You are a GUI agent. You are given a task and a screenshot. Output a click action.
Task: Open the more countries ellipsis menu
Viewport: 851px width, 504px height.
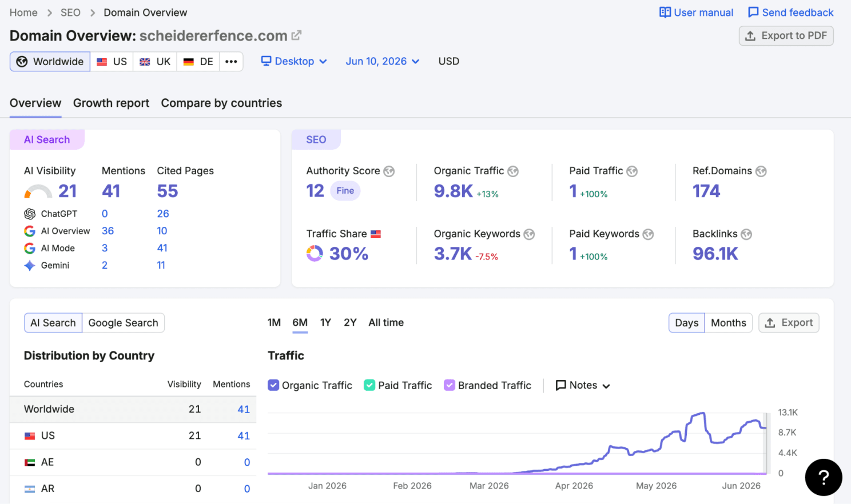click(x=231, y=62)
